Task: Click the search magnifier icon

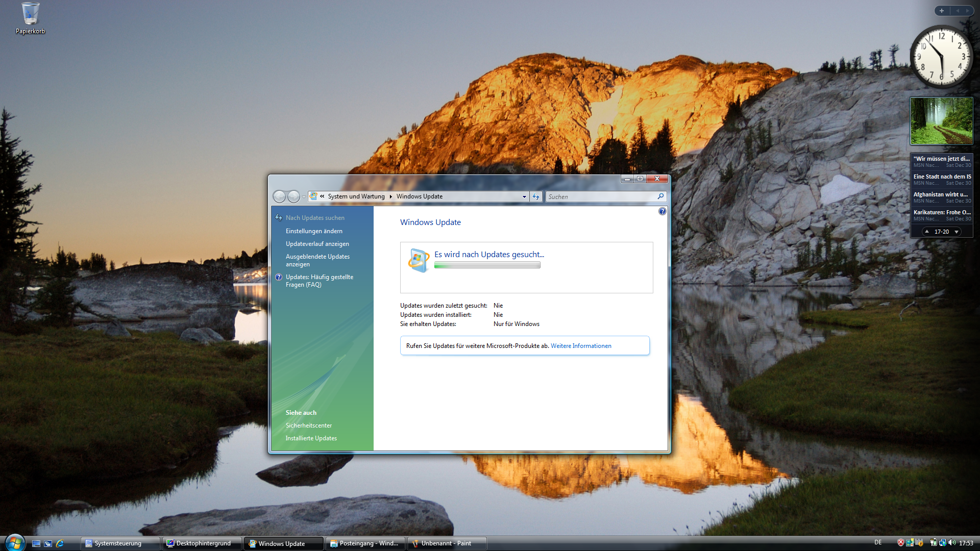Action: [660, 196]
